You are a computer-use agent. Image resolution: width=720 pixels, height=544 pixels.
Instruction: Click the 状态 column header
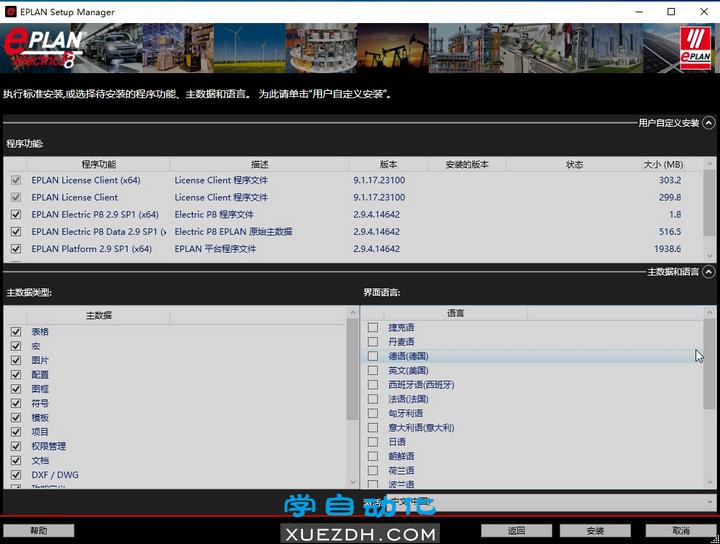coord(574,164)
